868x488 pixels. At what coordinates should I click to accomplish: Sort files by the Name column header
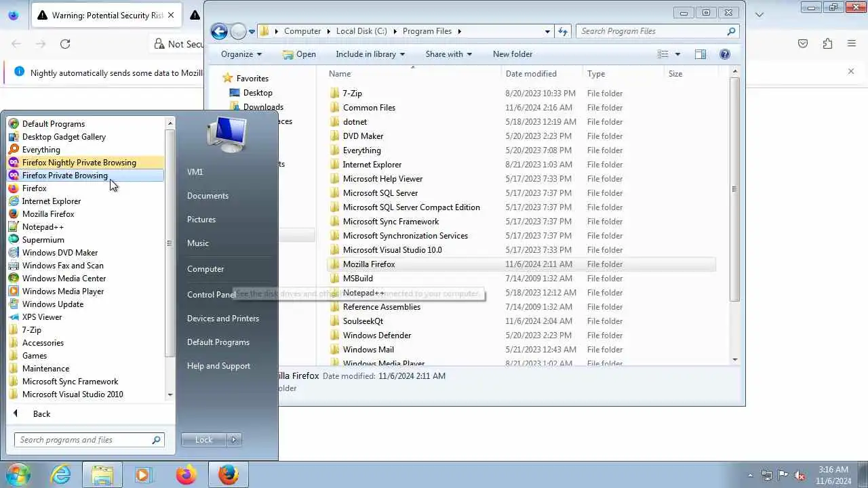coord(413,74)
